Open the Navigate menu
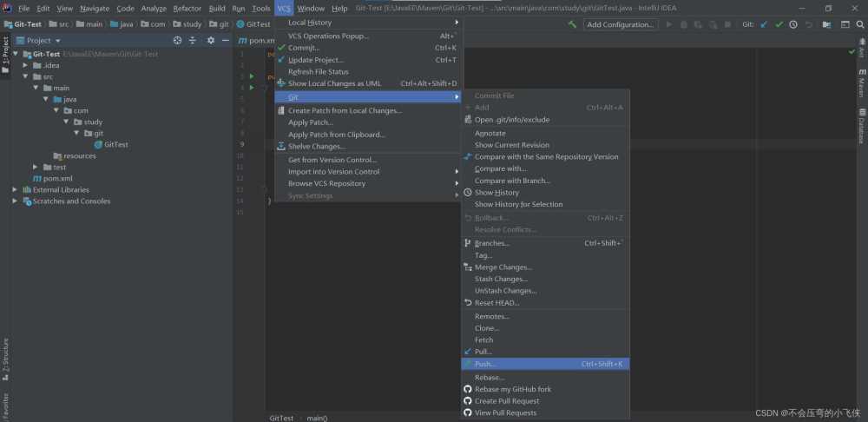 coord(95,9)
